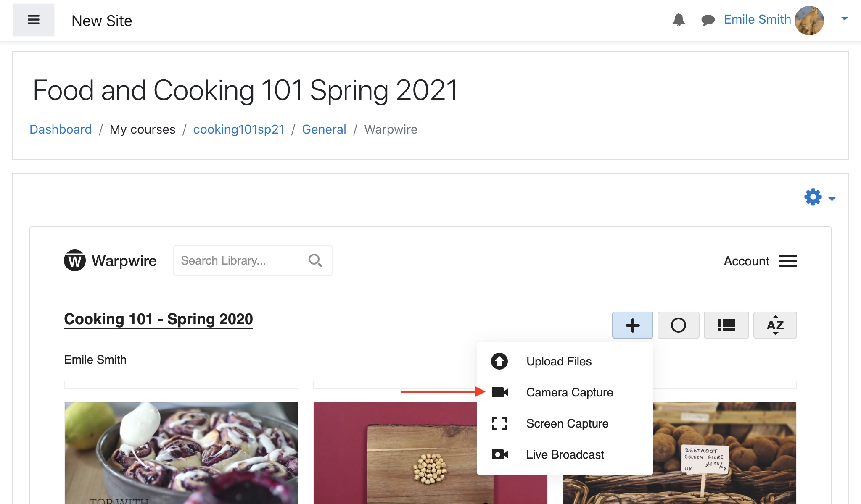The width and height of the screenshot is (861, 504).
Task: Open the A-Z sort options
Action: point(775,325)
